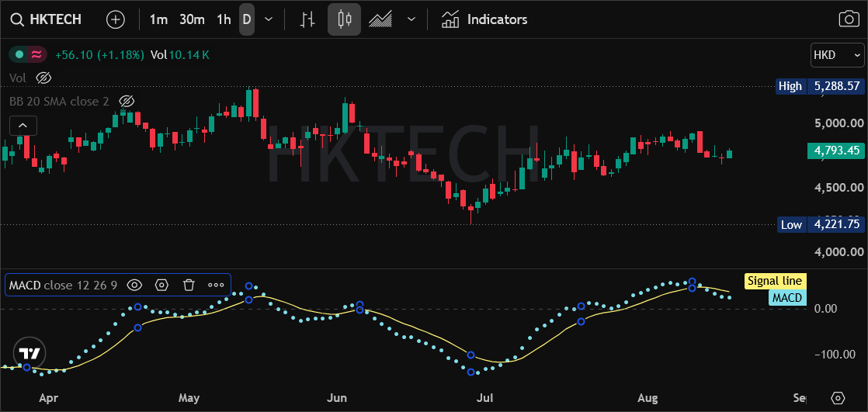The image size is (868, 412).
Task: Select the candlestick chart style icon
Action: point(344,19)
